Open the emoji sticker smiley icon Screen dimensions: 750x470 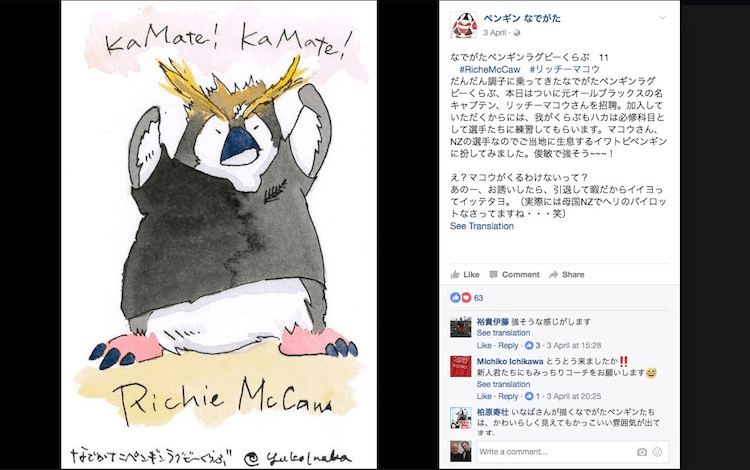pyautogui.click(x=657, y=452)
